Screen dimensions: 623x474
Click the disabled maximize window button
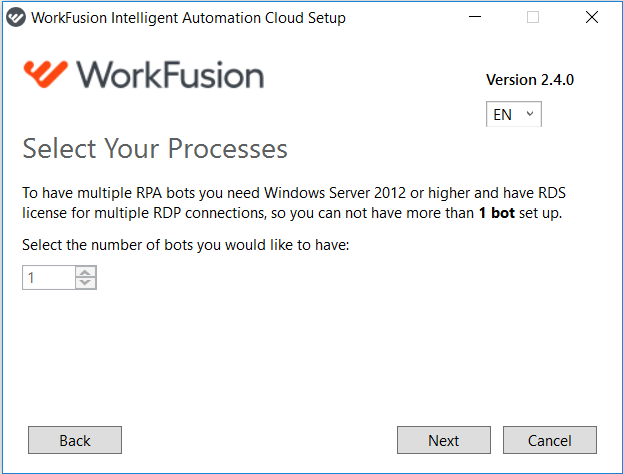(533, 17)
